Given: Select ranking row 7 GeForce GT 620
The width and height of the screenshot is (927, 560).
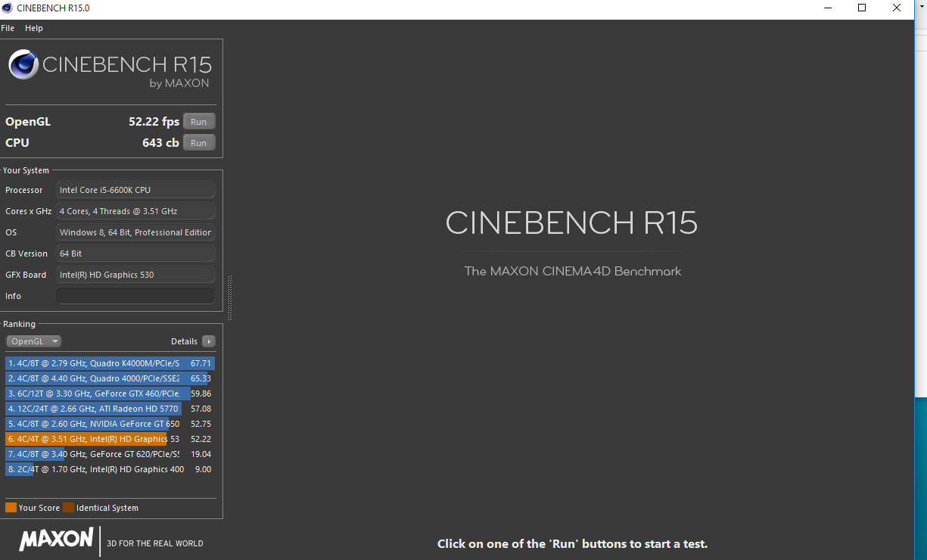Looking at the screenshot, I should pyautogui.click(x=110, y=454).
